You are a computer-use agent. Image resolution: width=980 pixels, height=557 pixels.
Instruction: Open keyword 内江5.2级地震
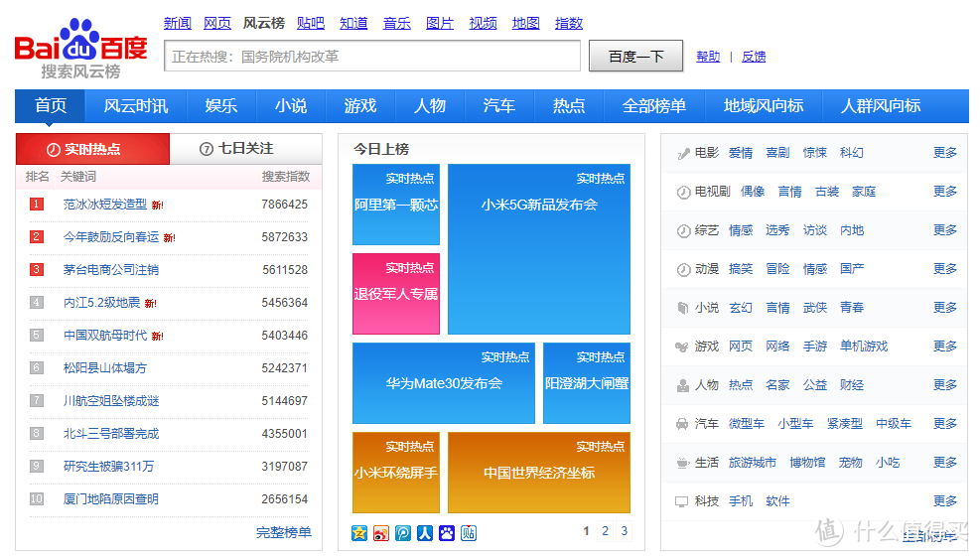(102, 303)
